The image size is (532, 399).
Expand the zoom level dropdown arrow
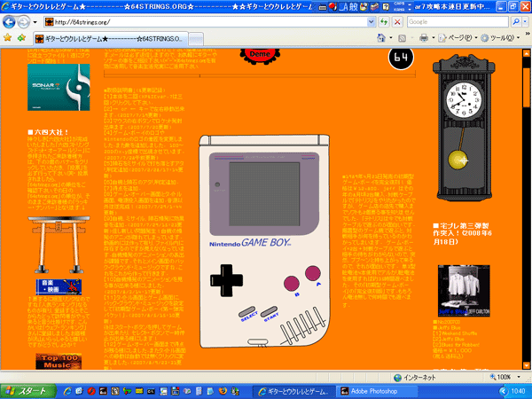click(519, 377)
